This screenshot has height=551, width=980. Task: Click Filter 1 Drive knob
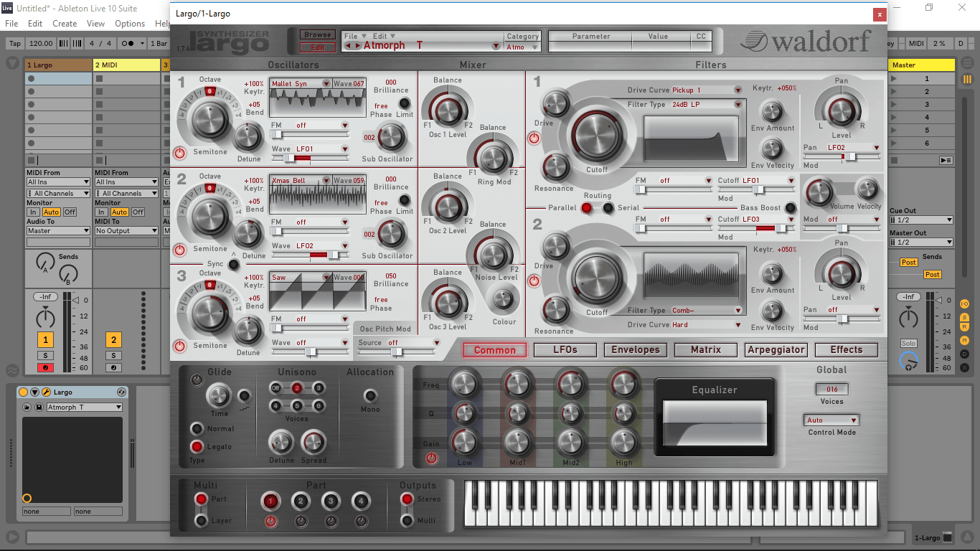pyautogui.click(x=557, y=105)
